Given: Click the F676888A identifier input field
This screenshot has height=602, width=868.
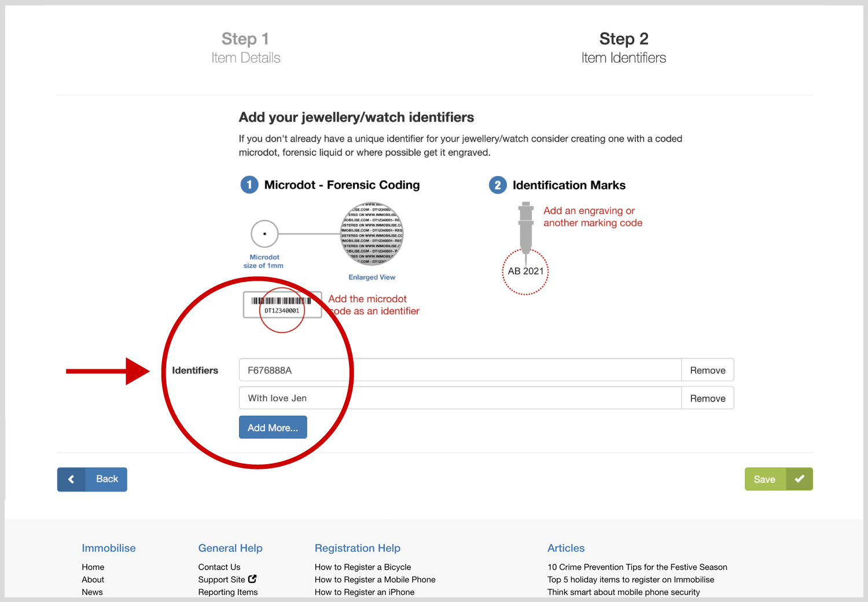Looking at the screenshot, I should 459,370.
